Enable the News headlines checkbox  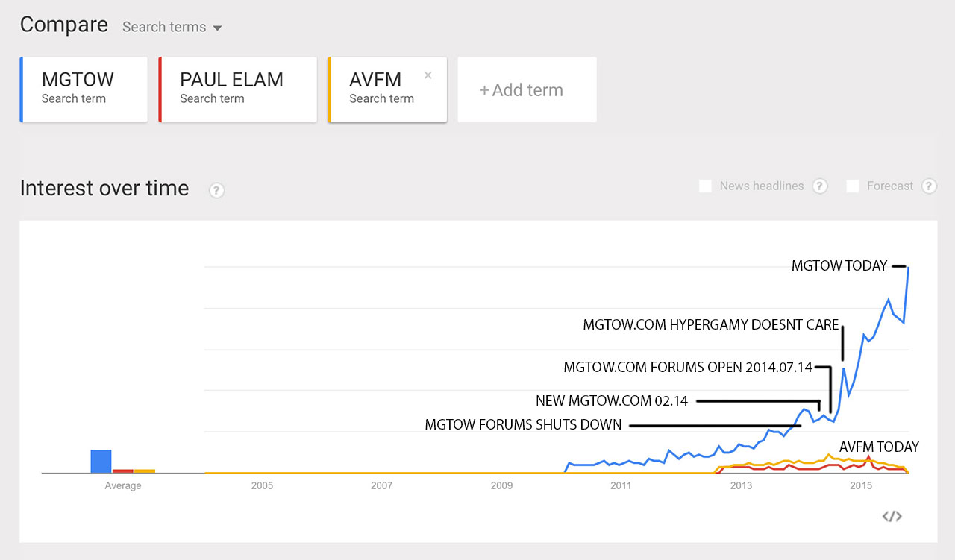(705, 186)
